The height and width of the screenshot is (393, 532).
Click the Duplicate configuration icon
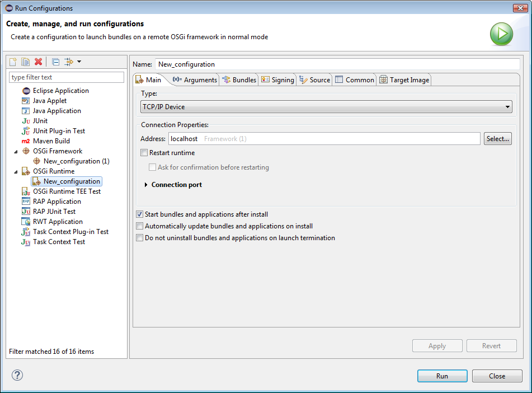[x=25, y=62]
